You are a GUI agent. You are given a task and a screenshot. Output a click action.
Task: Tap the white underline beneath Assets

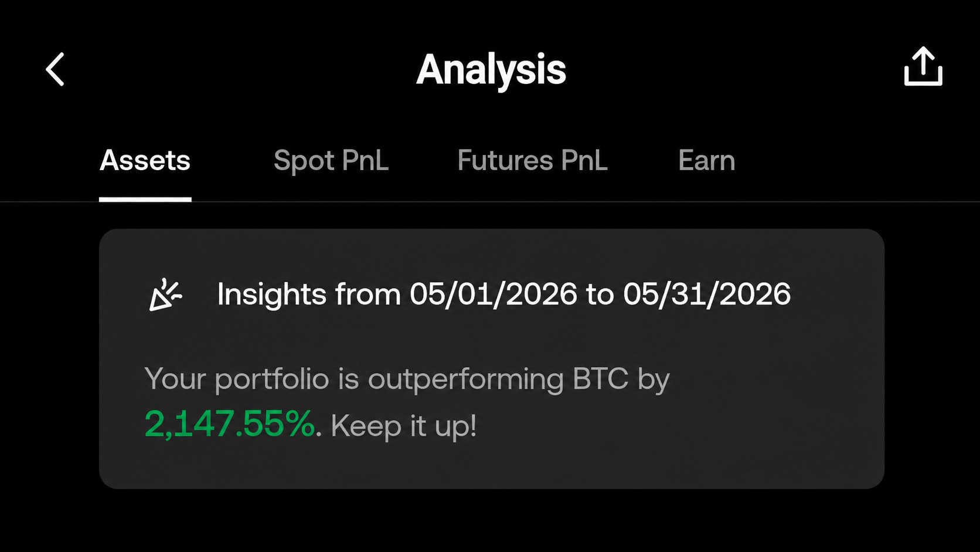[x=145, y=199]
